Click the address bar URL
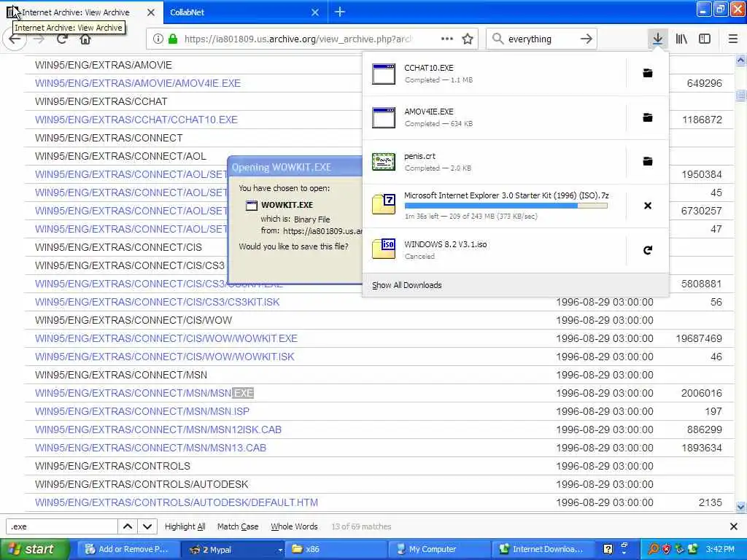This screenshot has height=560, width=747. [x=298, y=39]
